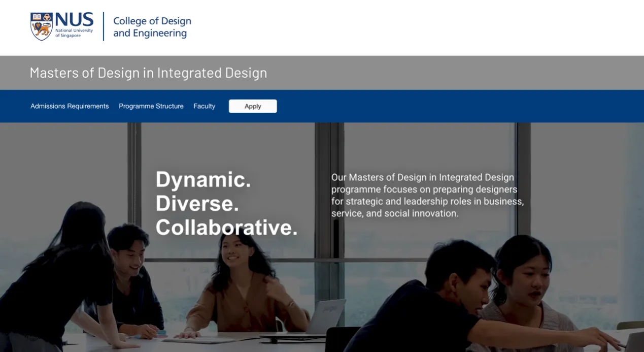
Task: Open the Admissions Requirements section
Action: 70,106
